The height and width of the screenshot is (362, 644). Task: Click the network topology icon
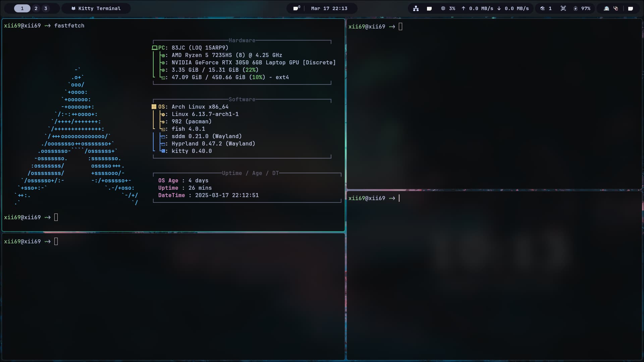coord(416,8)
